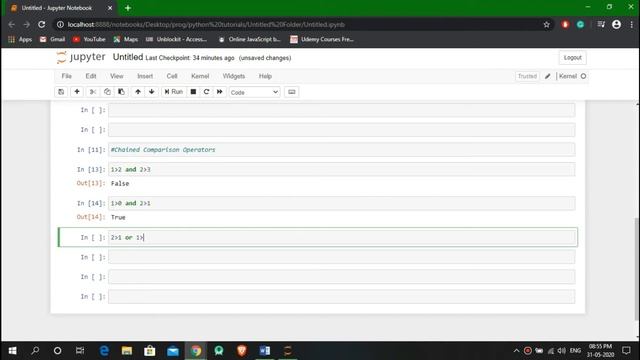Open the Gmail bookmark
Screen dimensions: 640x360
52,40
